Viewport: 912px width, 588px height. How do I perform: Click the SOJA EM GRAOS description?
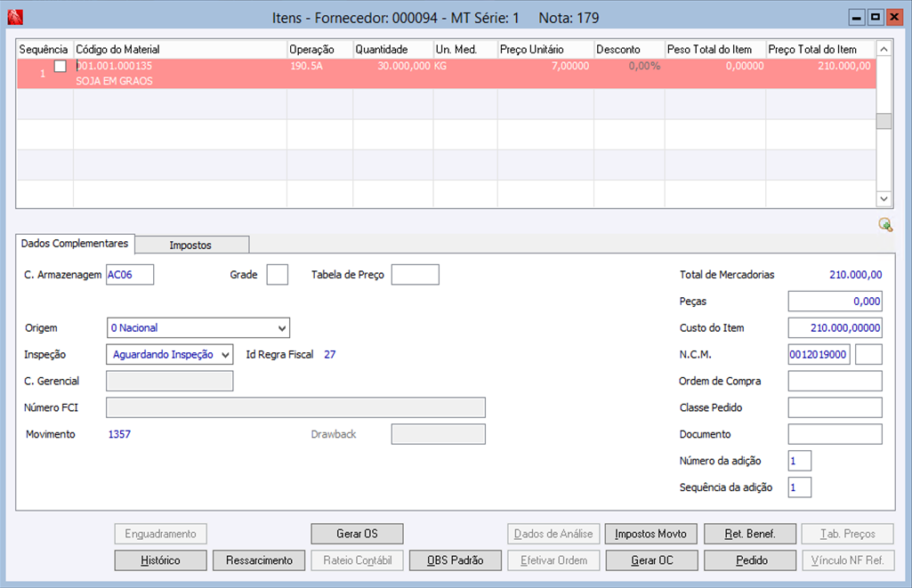pyautogui.click(x=115, y=82)
